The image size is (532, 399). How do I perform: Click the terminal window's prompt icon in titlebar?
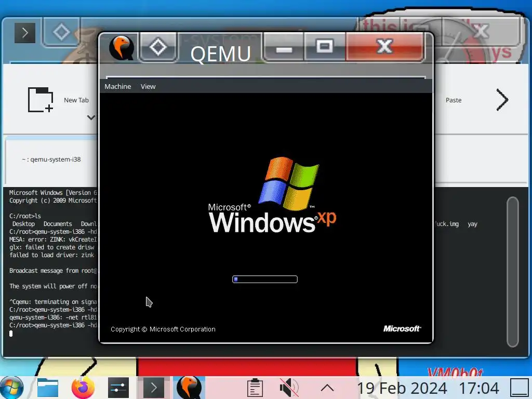[x=25, y=33]
